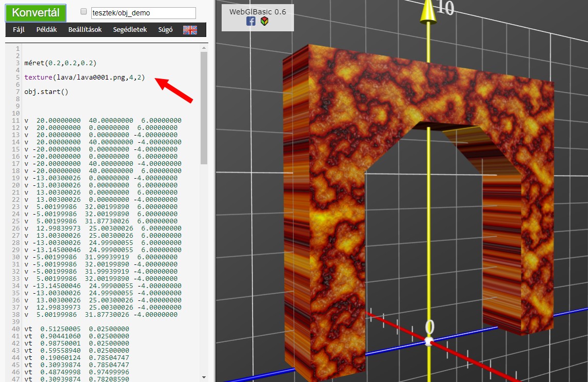Click the WebGlBasic 0.6 title label
This screenshot has height=382, width=588.
click(x=258, y=11)
